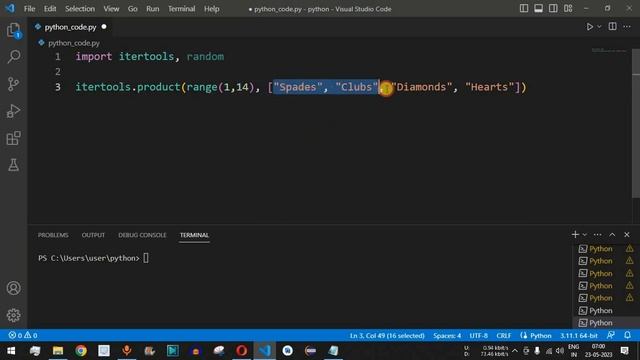Click the feedback icon in status bar
Screen dimensions: 640x360
click(611, 335)
